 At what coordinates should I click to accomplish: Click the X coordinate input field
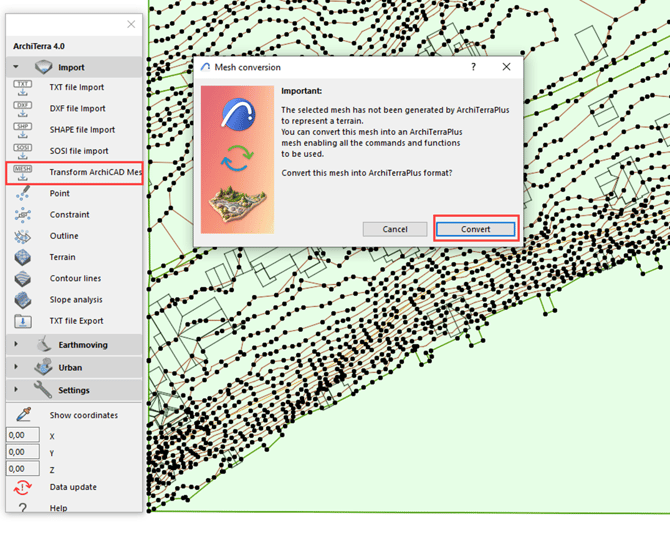(x=23, y=436)
